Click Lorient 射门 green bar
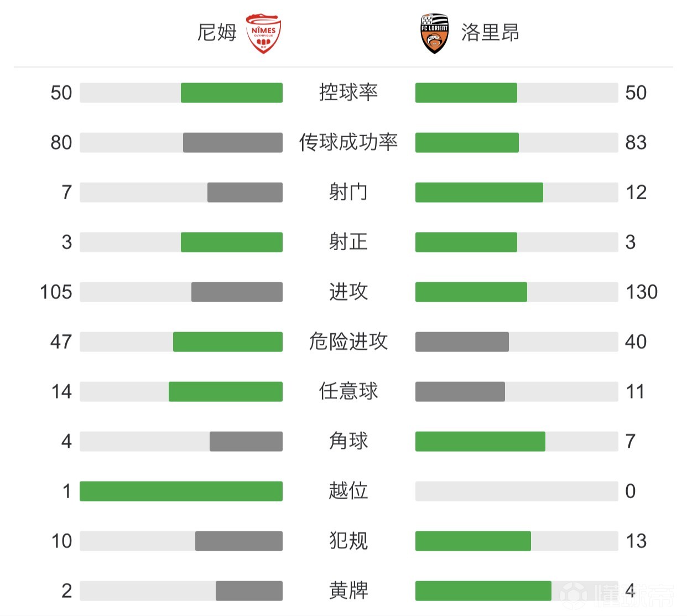The height and width of the screenshot is (616, 687). pyautogui.click(x=479, y=192)
